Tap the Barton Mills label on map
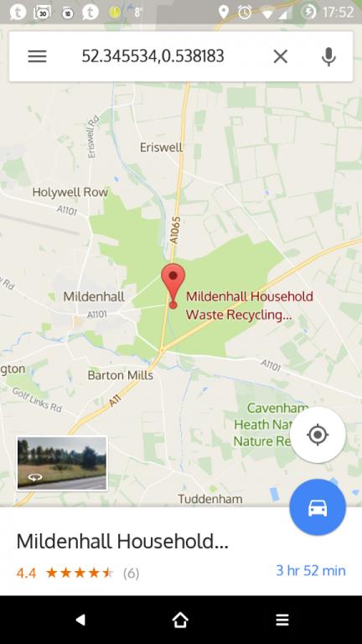 (121, 375)
